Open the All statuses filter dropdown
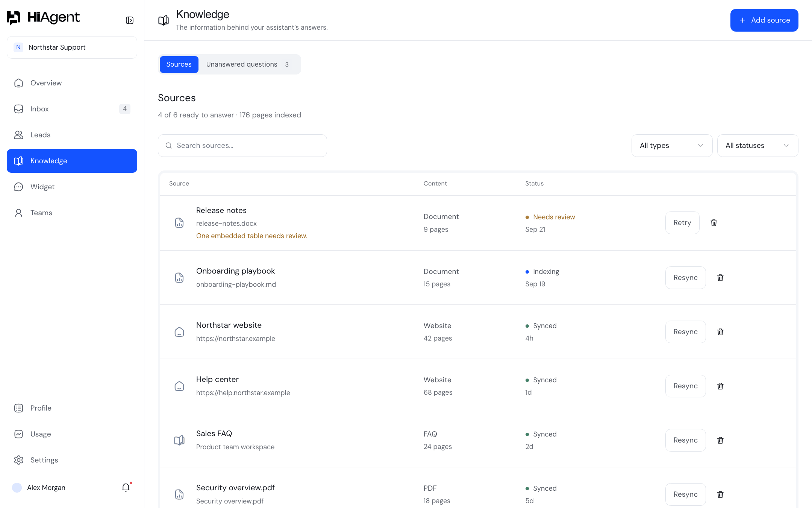 pos(757,146)
